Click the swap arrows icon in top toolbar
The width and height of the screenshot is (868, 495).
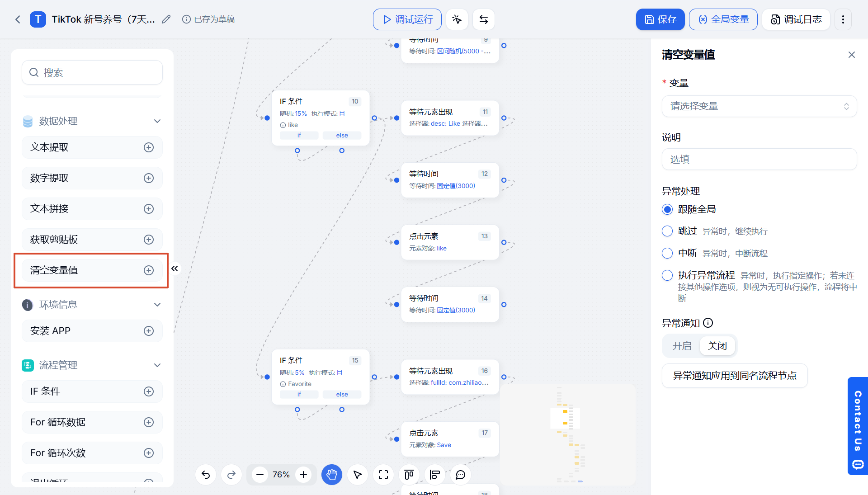[483, 19]
